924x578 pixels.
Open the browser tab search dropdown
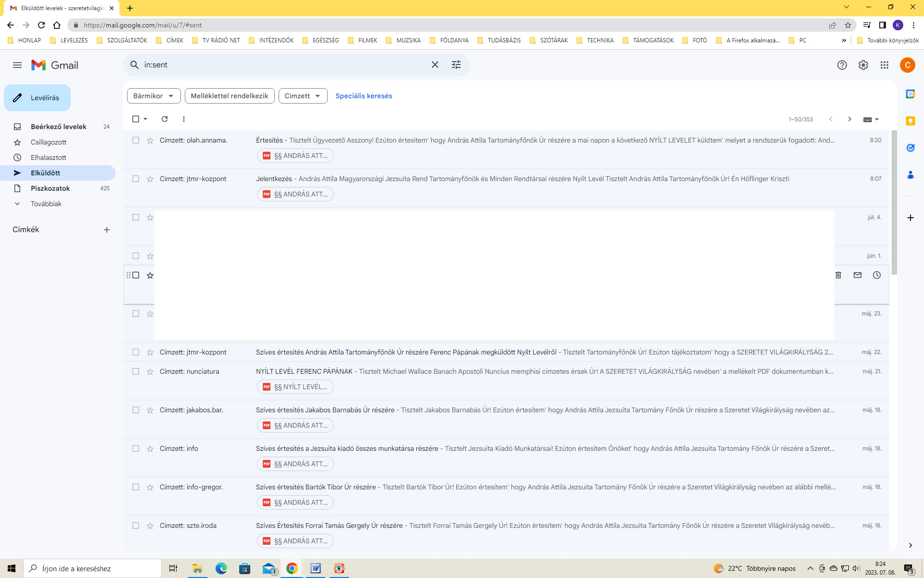(847, 7)
